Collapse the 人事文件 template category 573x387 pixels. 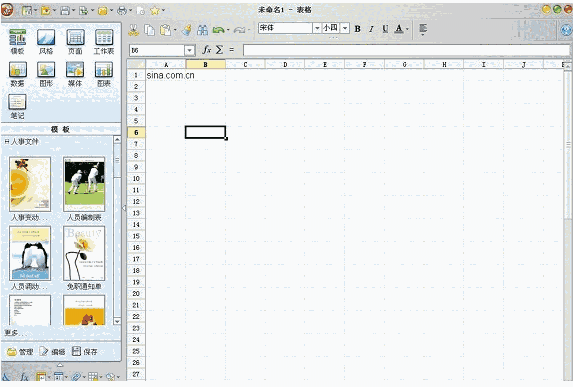coord(7,141)
